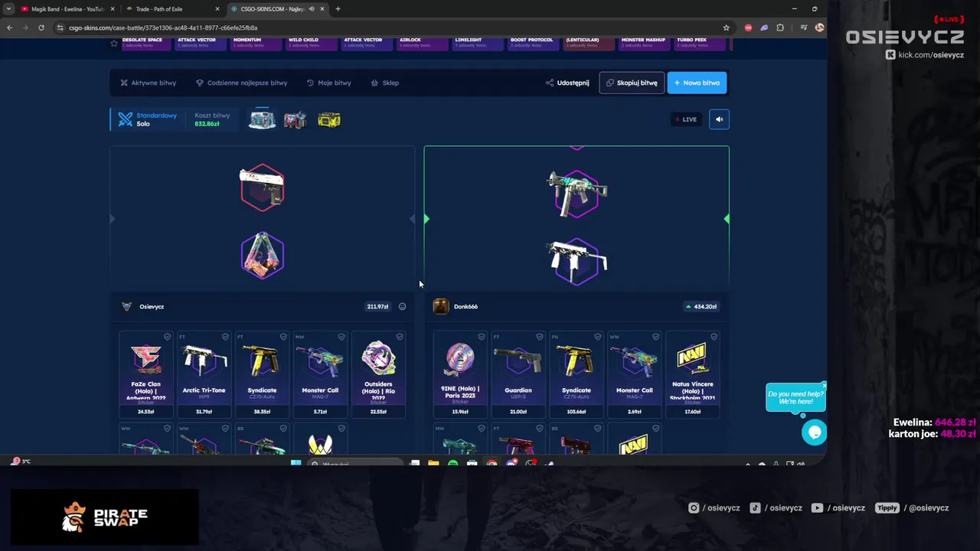The height and width of the screenshot is (551, 980).
Task: Toggle shield icon on Guardian USP-S card
Action: [x=540, y=337]
